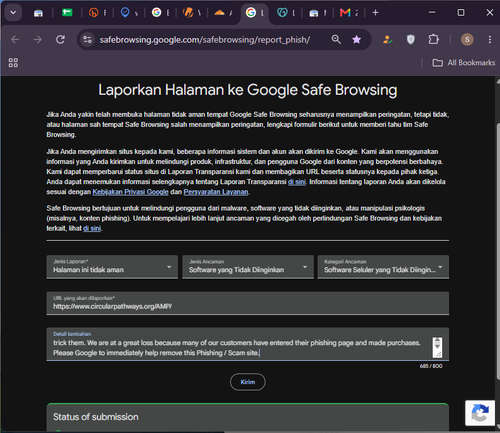The width and height of the screenshot is (500, 433).
Task: Switch to the teal heart-icon tab
Action: [x=282, y=13]
